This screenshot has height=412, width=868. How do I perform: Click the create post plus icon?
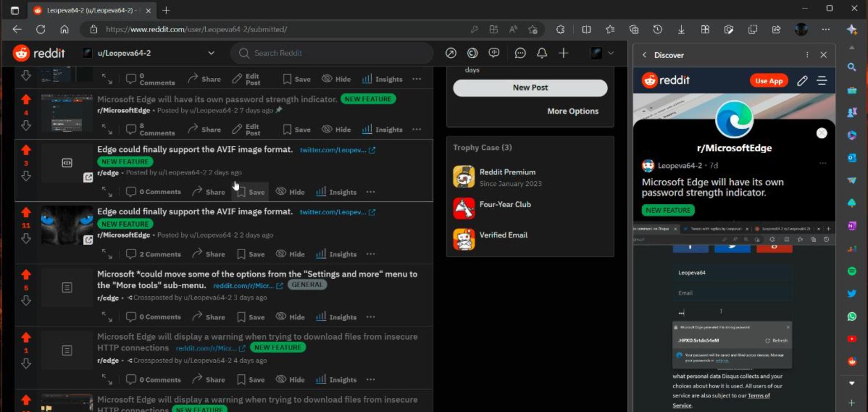tap(563, 53)
